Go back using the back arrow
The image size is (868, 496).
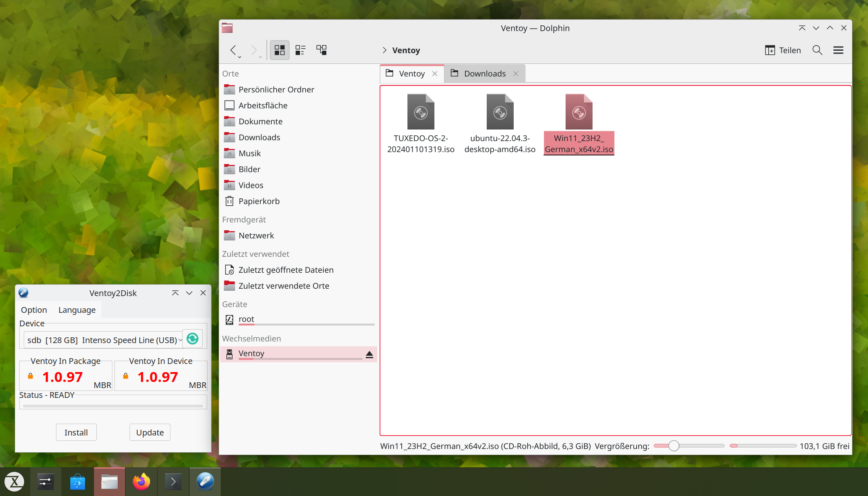point(233,50)
